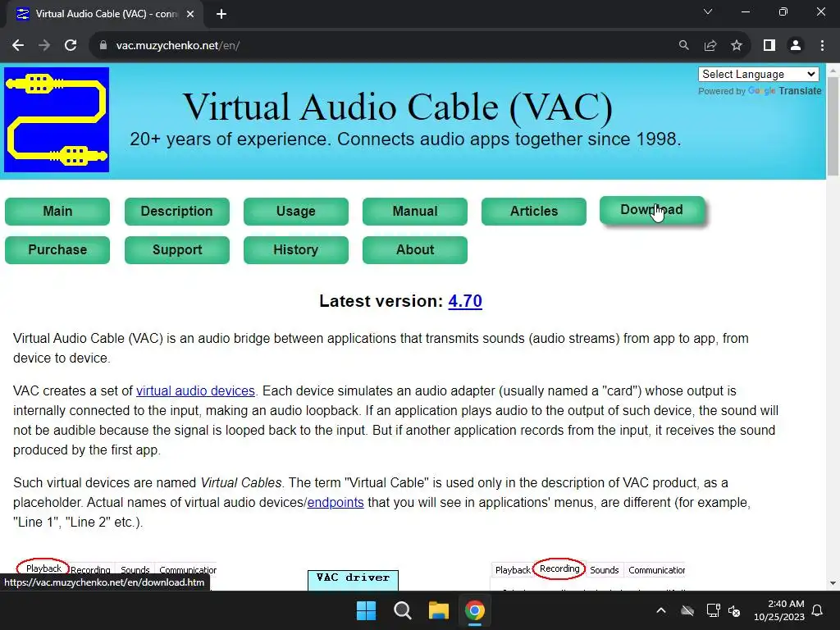
Task: Show hidden system tray icons
Action: click(661, 610)
